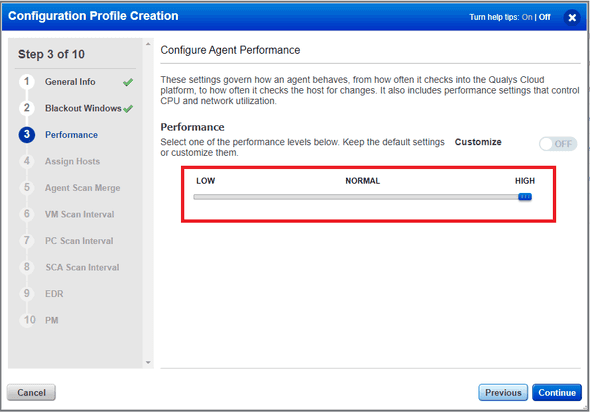The height and width of the screenshot is (413, 590).
Task: Click the Blackout Windows green checkmark
Action: coord(128,109)
